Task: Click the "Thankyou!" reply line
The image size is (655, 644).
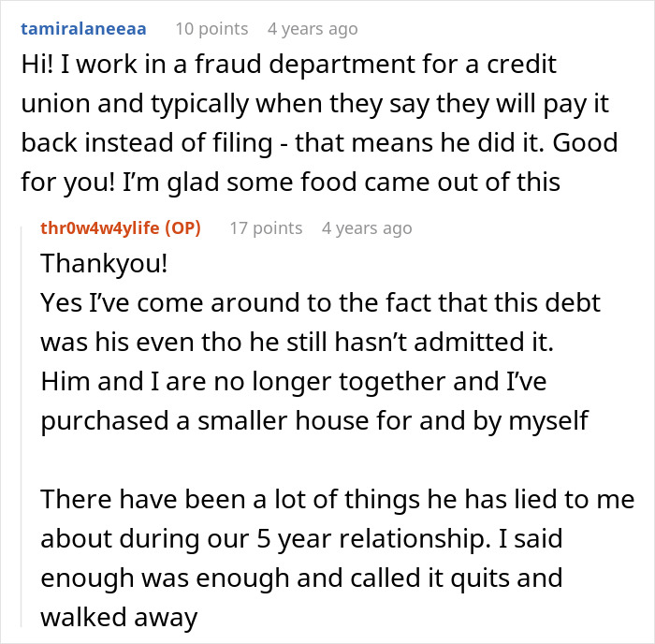Action: (x=104, y=264)
